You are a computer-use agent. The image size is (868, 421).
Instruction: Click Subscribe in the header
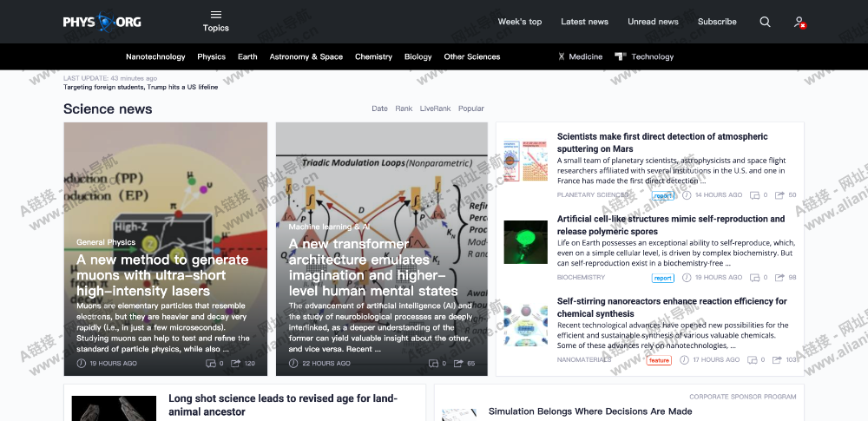(717, 22)
